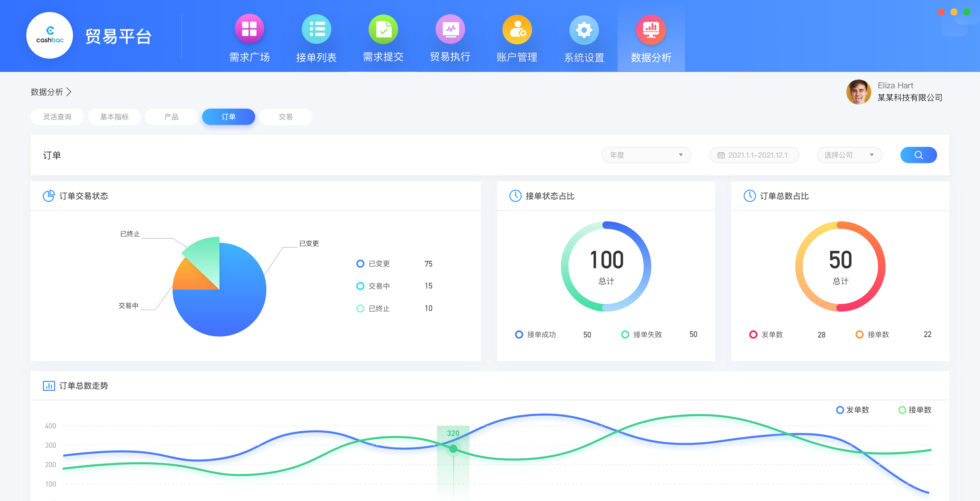Toggle 已终止 legend marker in pie chart
980x501 pixels.
pyautogui.click(x=360, y=308)
